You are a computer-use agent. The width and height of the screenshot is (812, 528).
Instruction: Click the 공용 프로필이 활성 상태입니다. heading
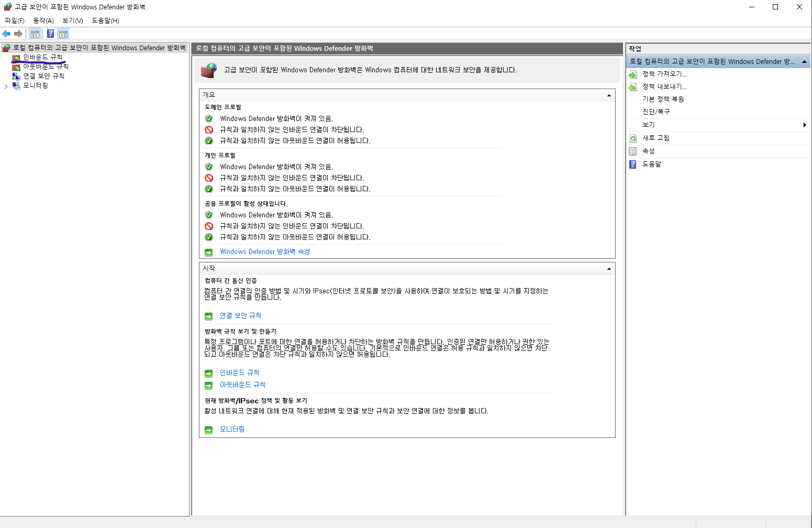click(x=246, y=204)
